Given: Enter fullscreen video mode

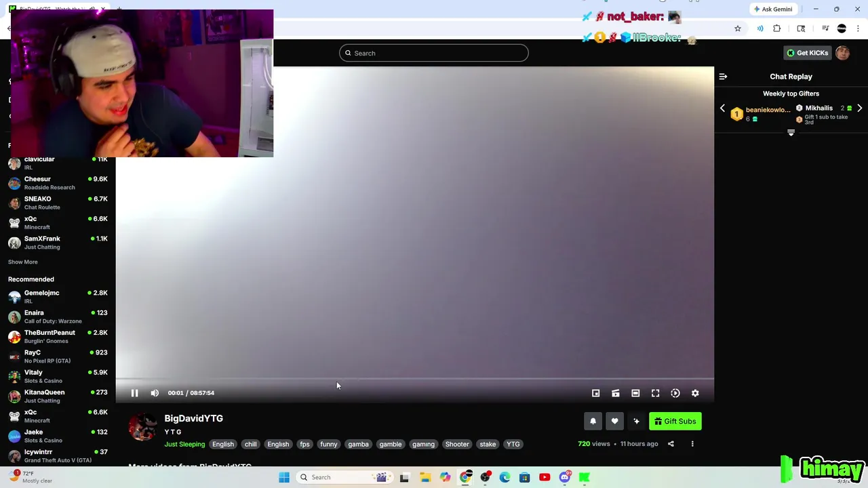Looking at the screenshot, I should [655, 393].
